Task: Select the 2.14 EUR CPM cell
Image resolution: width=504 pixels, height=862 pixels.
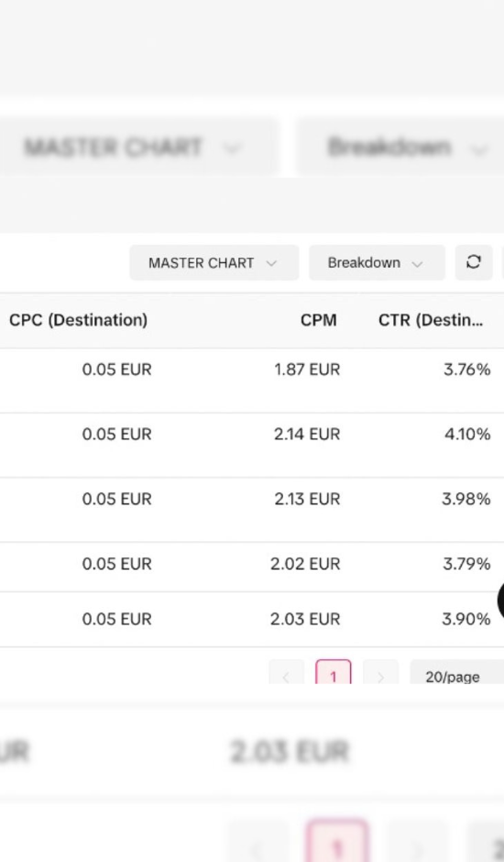Action: 307,435
